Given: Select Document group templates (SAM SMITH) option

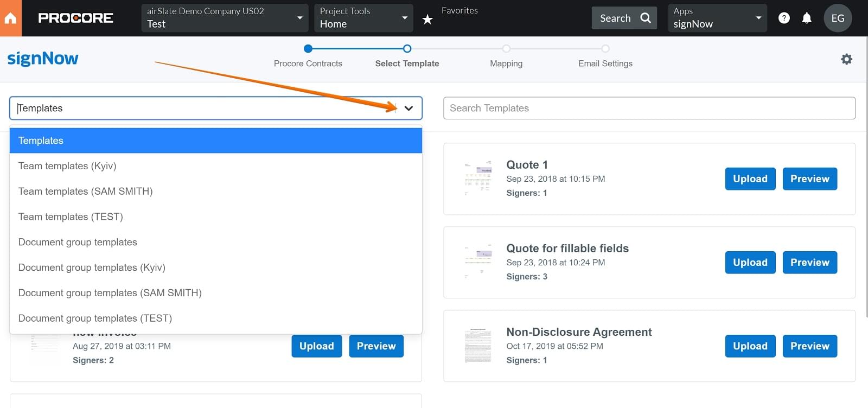Looking at the screenshot, I should (216, 293).
